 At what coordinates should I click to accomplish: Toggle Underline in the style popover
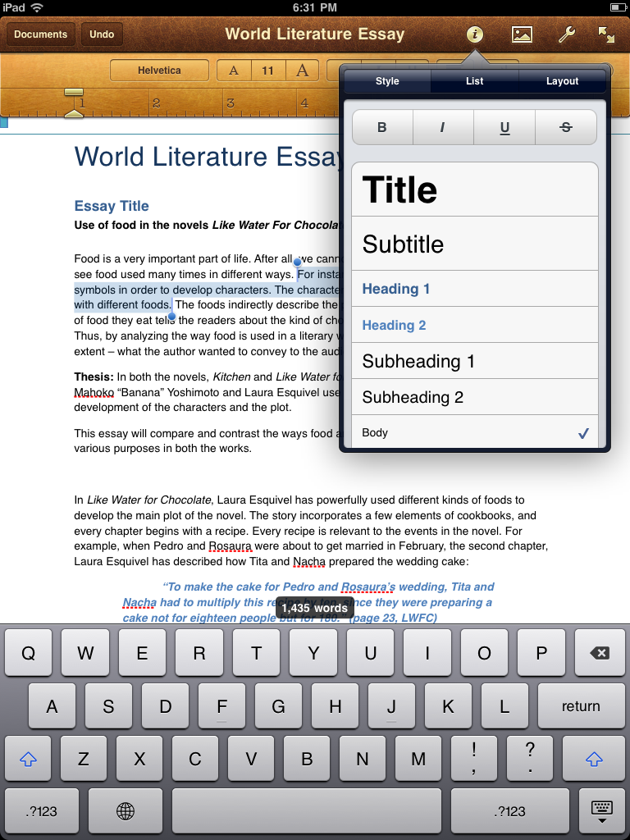(x=504, y=127)
